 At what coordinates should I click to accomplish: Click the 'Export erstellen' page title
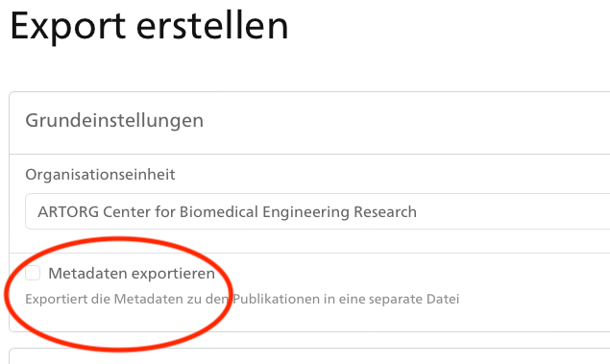[x=149, y=26]
